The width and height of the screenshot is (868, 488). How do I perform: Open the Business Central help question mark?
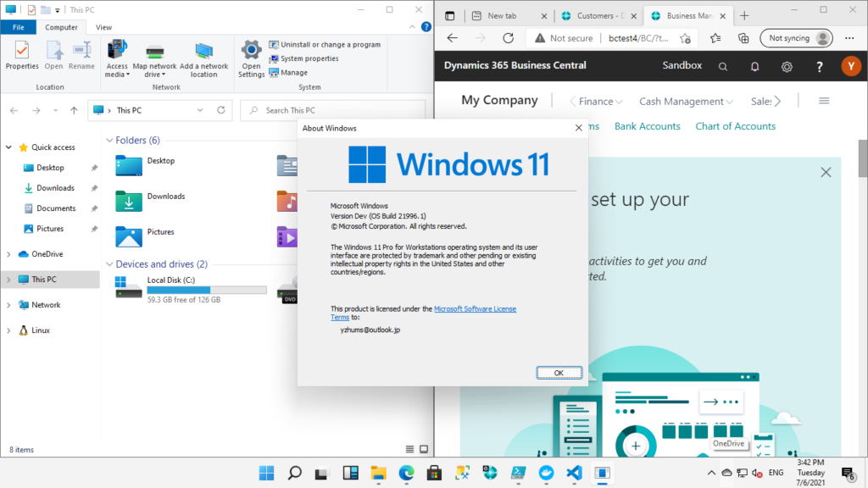coord(819,65)
